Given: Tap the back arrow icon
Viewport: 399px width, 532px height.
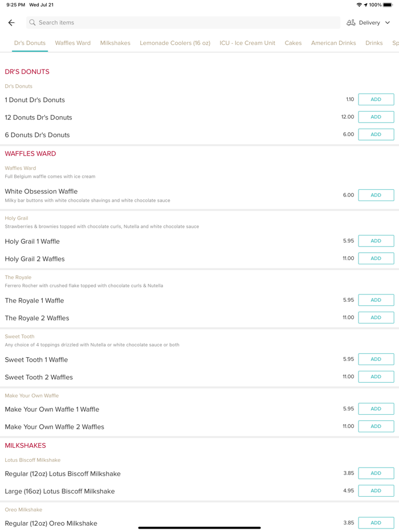Looking at the screenshot, I should 11,23.
